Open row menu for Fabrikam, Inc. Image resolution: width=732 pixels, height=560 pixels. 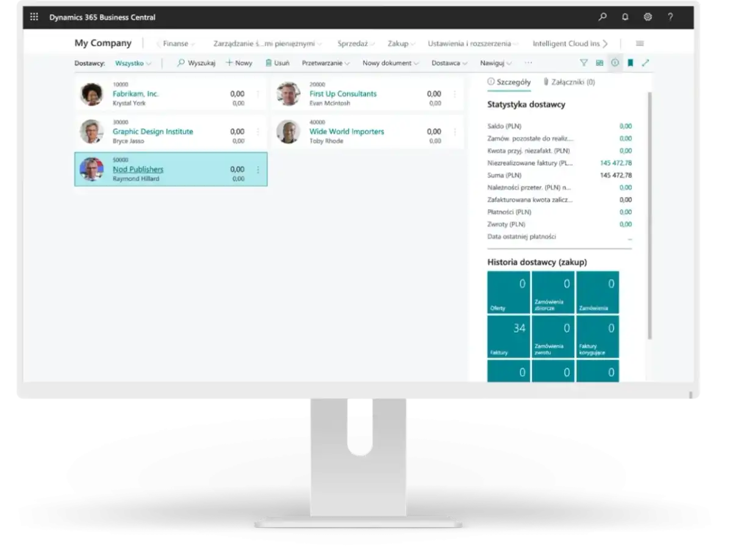click(258, 94)
